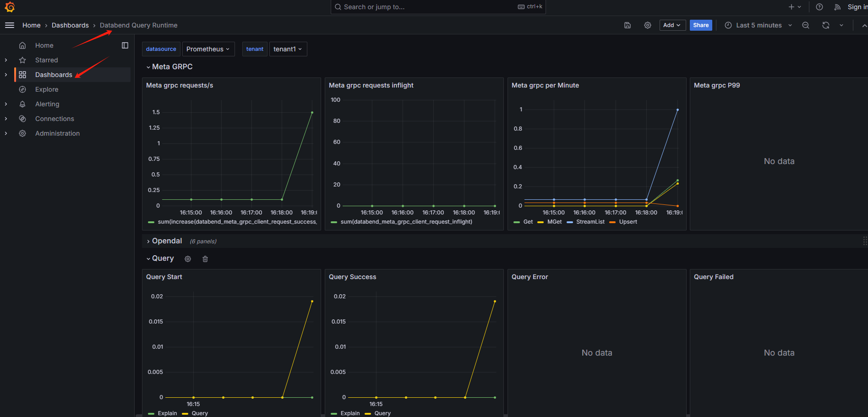Select Dashboards in the sidebar

click(x=54, y=75)
